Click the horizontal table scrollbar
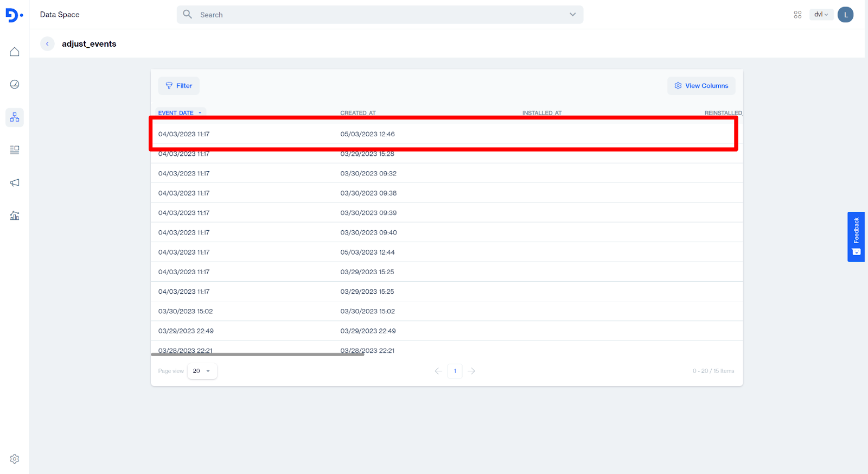The width and height of the screenshot is (868, 474). pos(257,355)
